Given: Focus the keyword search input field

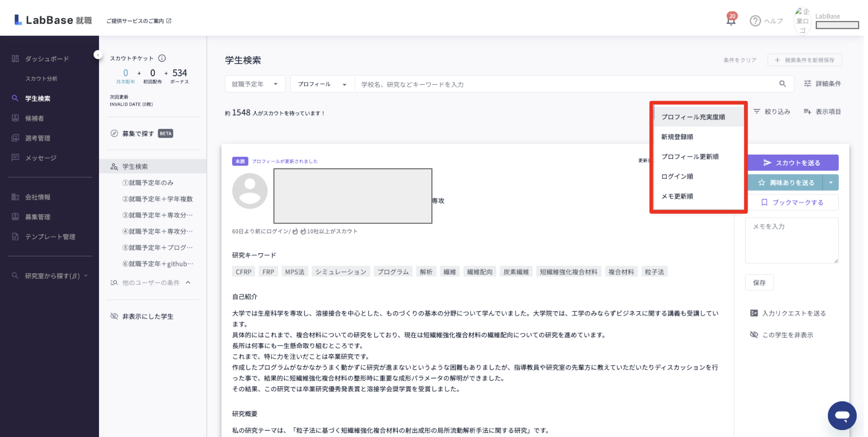Looking at the screenshot, I should coord(564,84).
